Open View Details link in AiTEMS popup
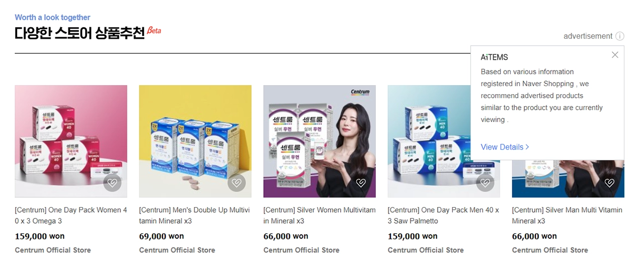The width and height of the screenshot is (644, 265). (505, 147)
